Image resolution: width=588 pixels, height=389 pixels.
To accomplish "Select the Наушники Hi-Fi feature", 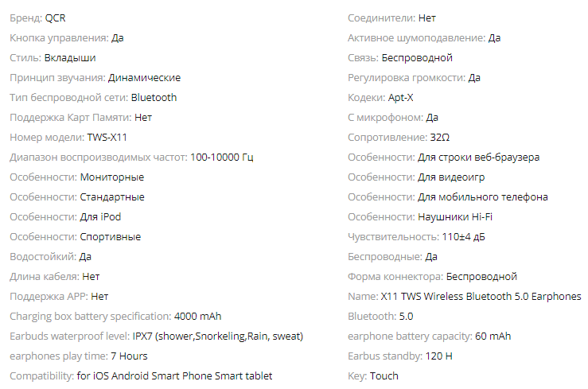I will pyautogui.click(x=455, y=217).
